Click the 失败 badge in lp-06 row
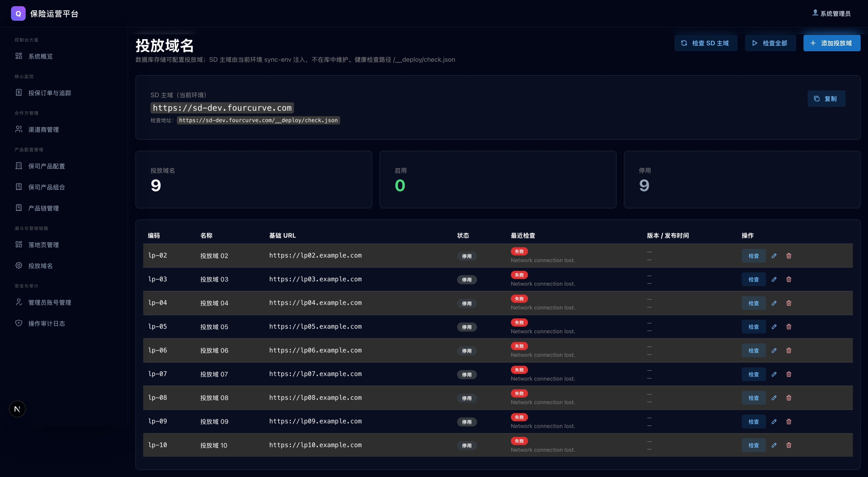Viewport: 868px width, 477px height. [519, 346]
